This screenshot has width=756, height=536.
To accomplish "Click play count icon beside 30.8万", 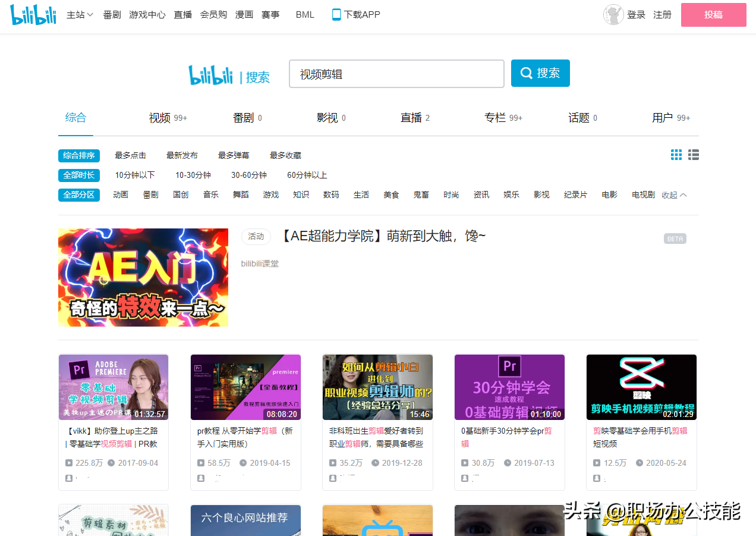I will [x=465, y=463].
